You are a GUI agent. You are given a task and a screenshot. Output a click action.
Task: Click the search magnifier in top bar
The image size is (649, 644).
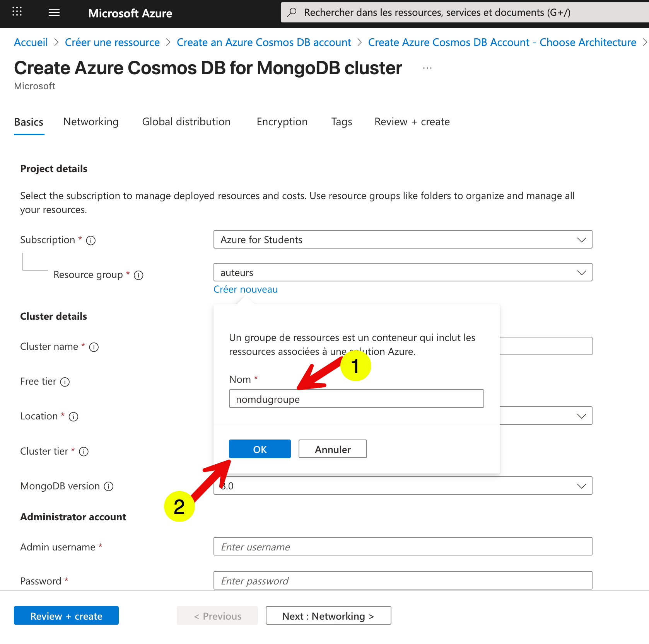[x=292, y=12]
